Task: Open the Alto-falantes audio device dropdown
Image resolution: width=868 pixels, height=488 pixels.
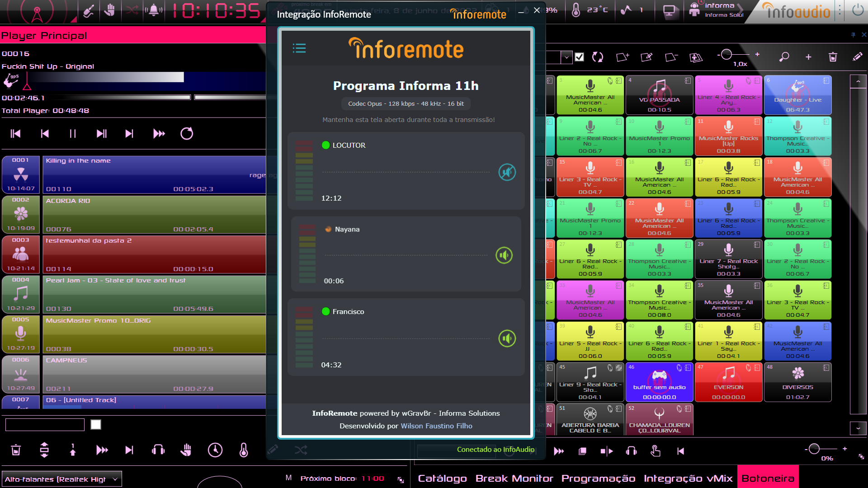Action: [115, 479]
